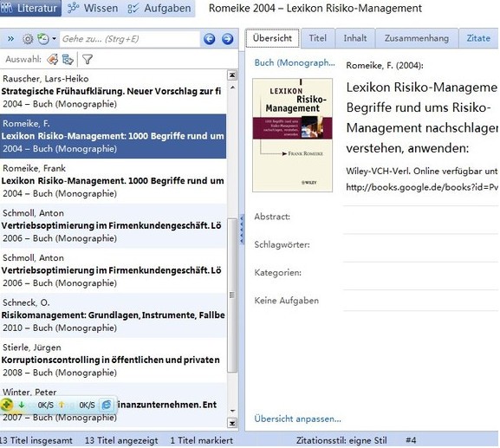Navigate forward with the blue right arrow
The height and width of the screenshot is (448, 500).
click(x=227, y=39)
